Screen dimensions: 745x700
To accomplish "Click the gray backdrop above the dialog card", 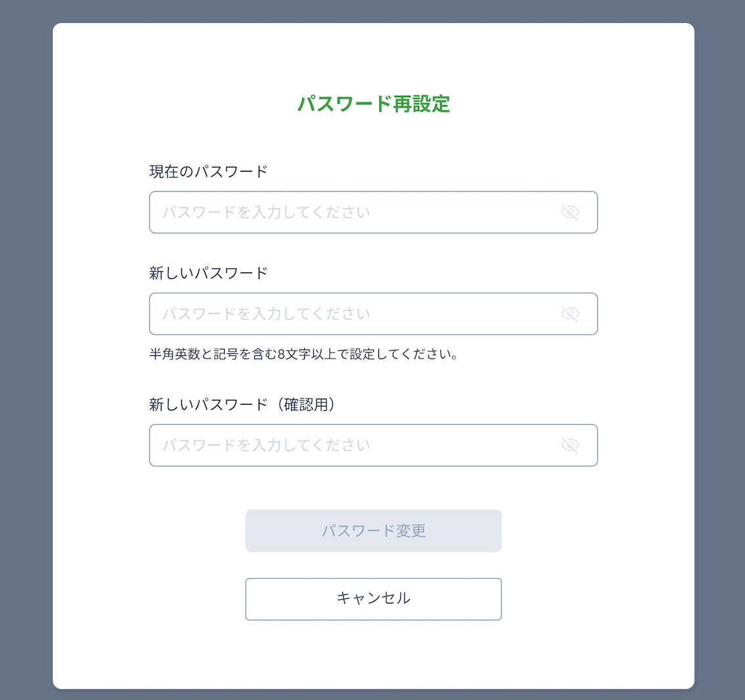I will (x=373, y=11).
